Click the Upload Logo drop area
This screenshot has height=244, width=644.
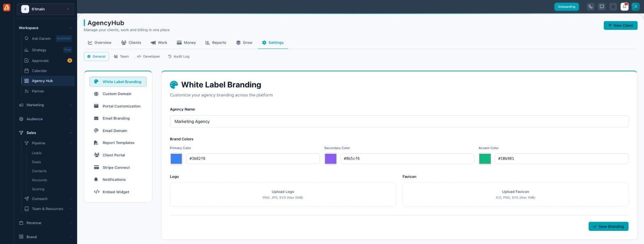click(x=283, y=194)
